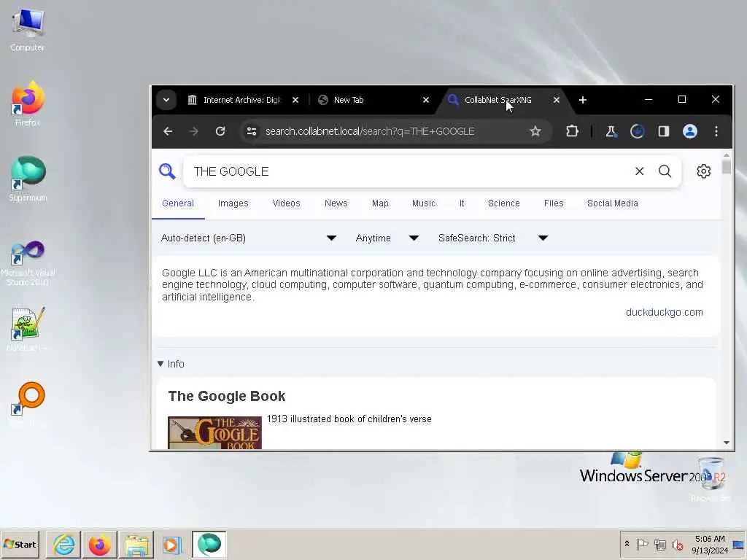Click the page scrollbar down arrow
747x560 pixels.
tap(726, 443)
